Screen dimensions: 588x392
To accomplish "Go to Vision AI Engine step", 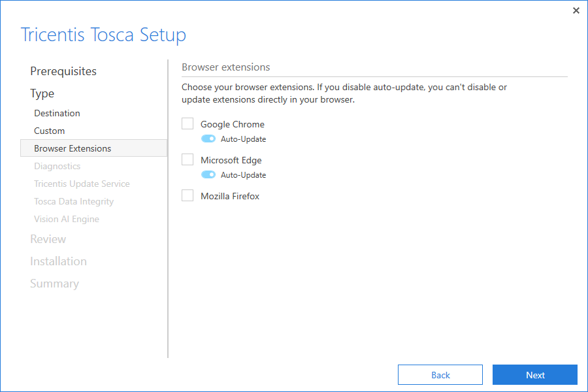I will click(x=67, y=219).
